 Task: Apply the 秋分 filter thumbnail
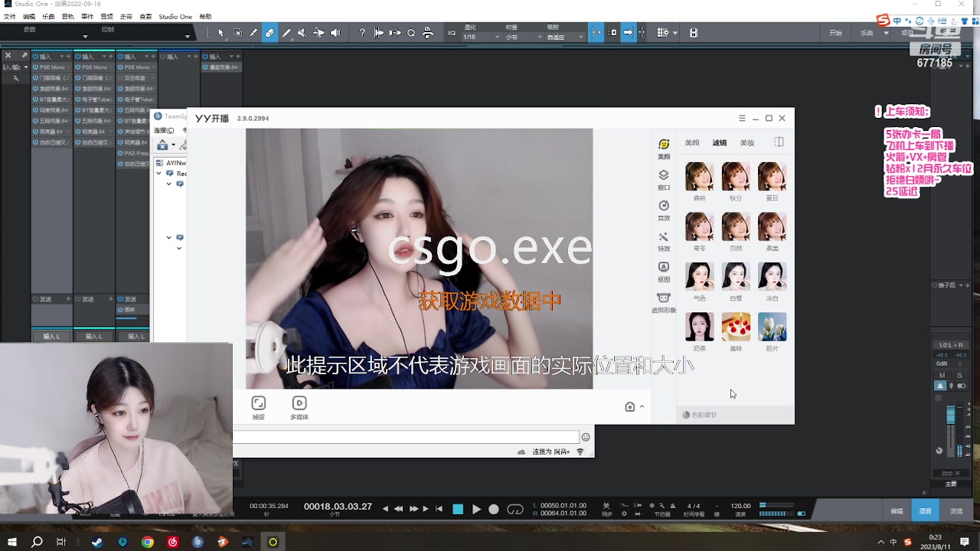pyautogui.click(x=736, y=177)
